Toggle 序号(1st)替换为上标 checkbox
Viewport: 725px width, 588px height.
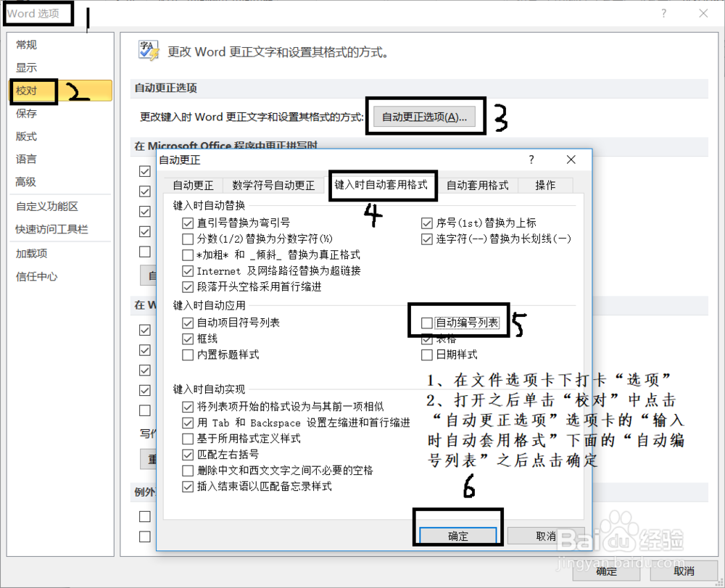pos(426,223)
